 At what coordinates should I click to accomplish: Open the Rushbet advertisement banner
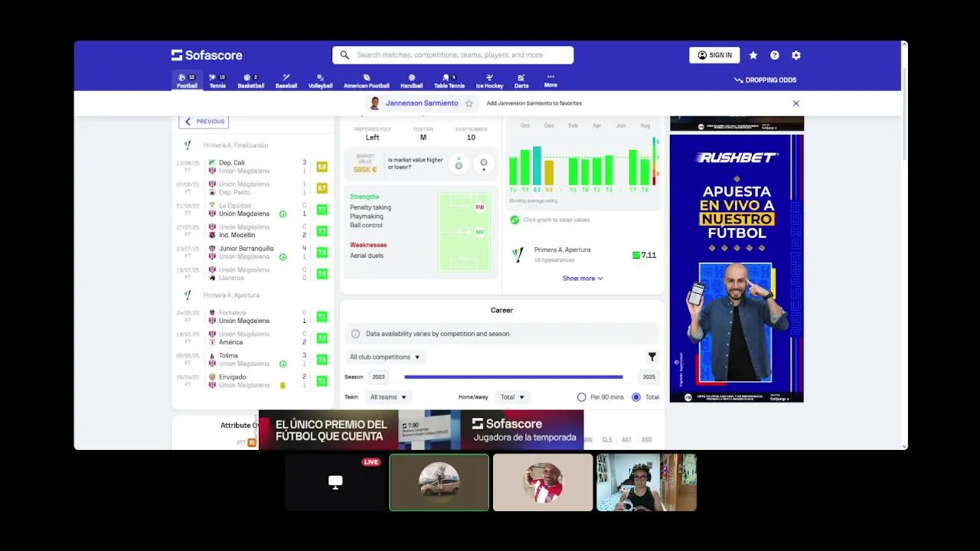tap(737, 268)
